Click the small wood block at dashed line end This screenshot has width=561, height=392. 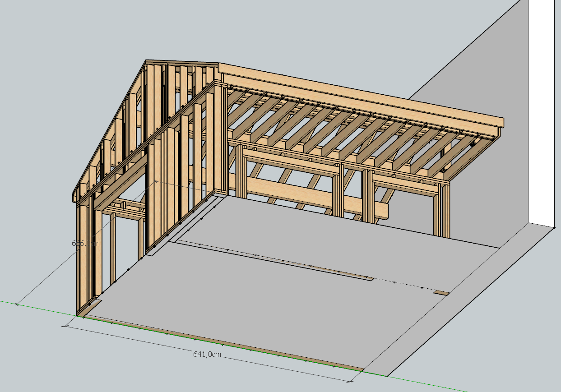point(441,293)
